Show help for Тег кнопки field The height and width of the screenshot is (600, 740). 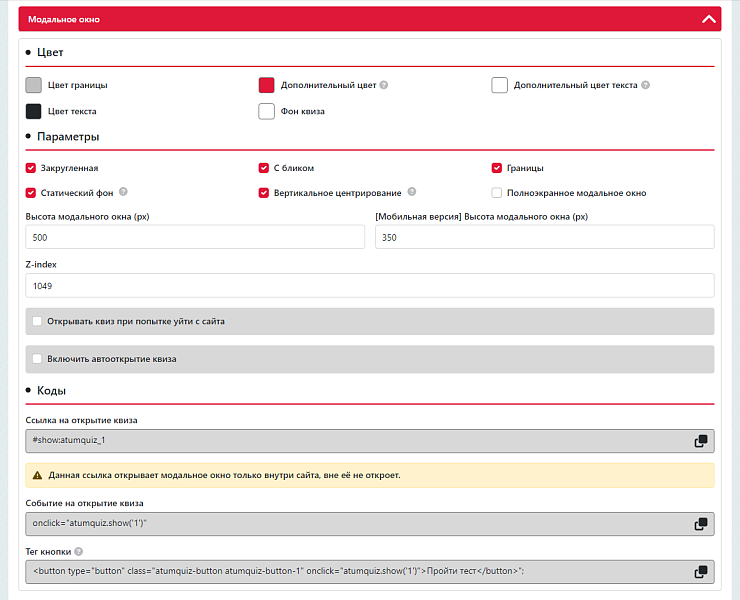pos(78,551)
